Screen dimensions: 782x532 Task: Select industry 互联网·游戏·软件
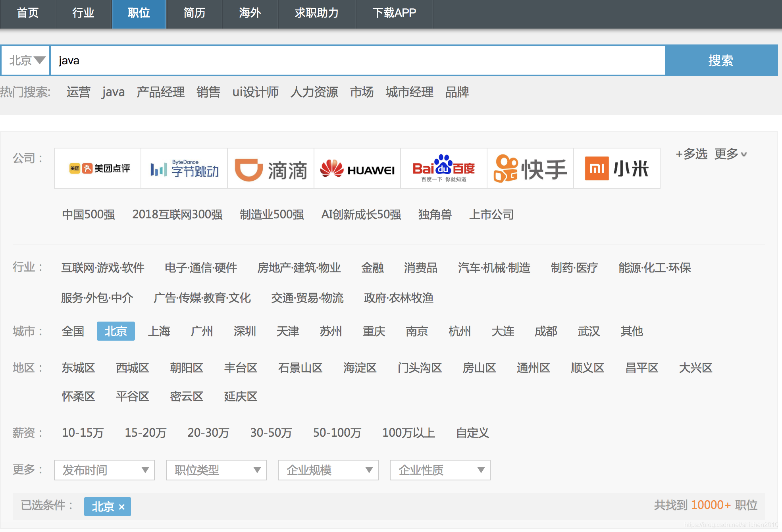pos(103,268)
